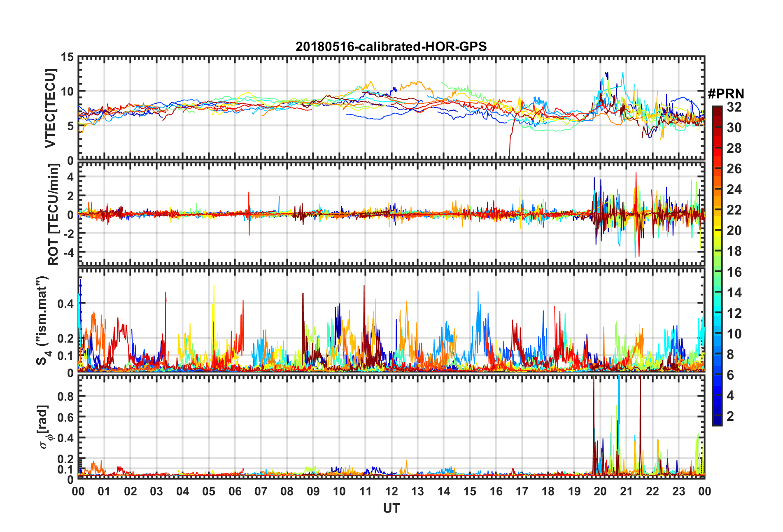
Task: Click the x-axis tick label 13
Action: 417,491
